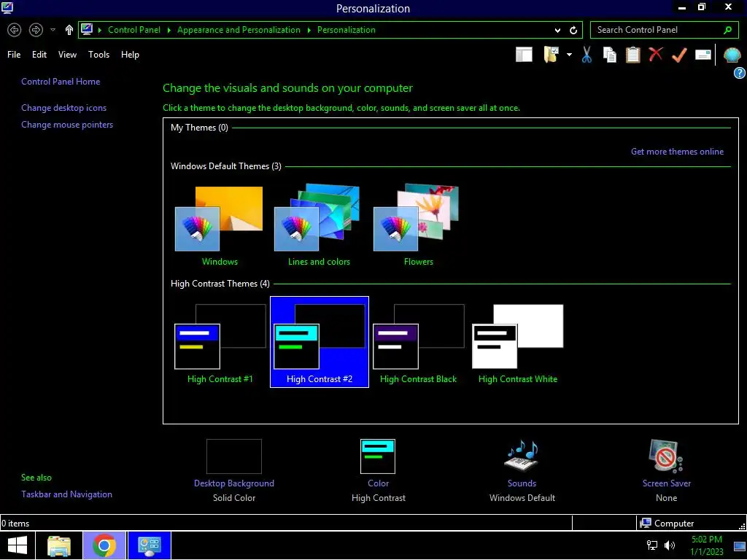Open Screen Saver settings

coord(666,470)
